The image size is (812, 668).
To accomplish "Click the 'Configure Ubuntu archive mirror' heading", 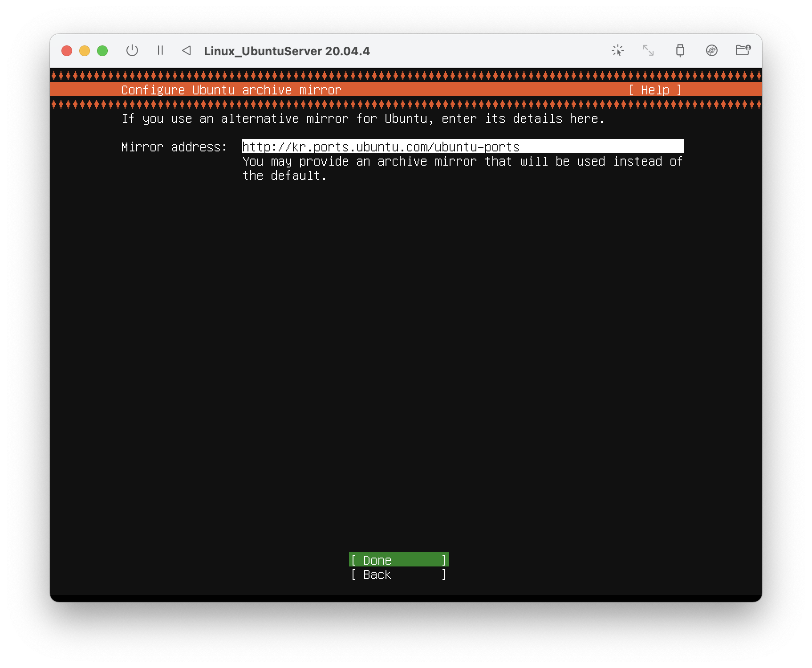I will tap(231, 90).
